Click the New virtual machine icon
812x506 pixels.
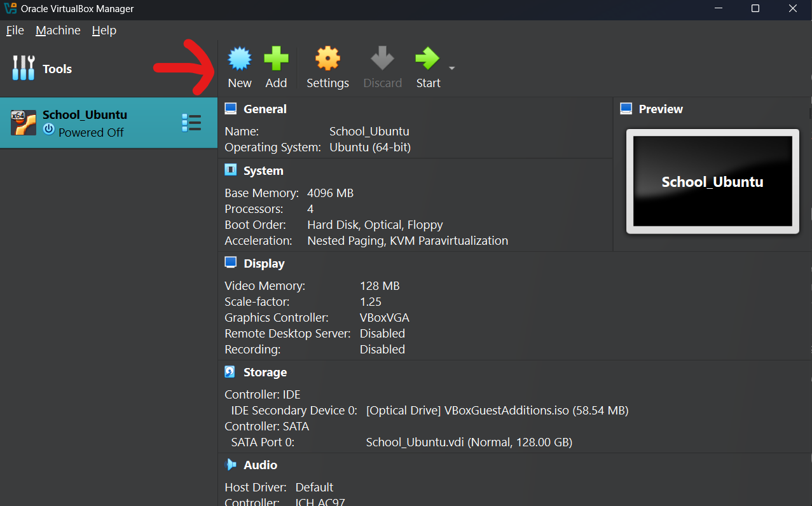point(240,59)
